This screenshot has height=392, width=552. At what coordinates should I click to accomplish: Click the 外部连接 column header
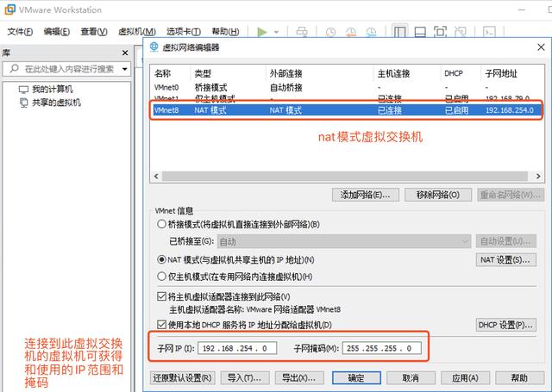coord(285,73)
